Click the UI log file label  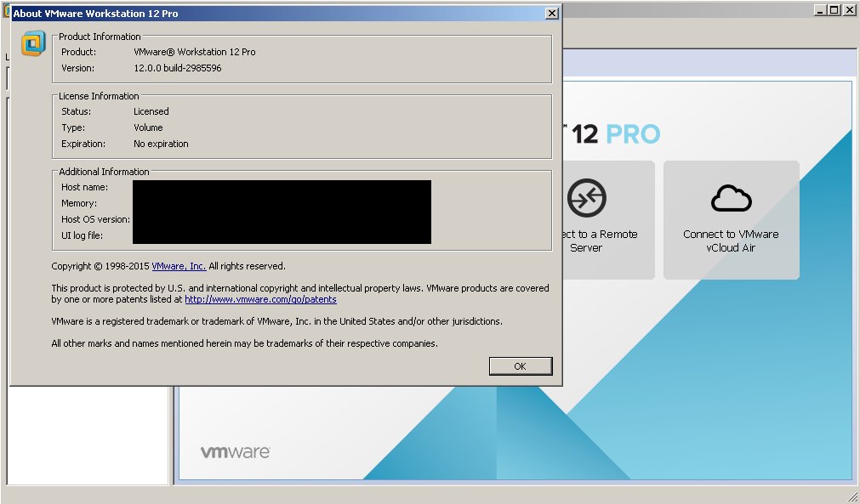[82, 235]
